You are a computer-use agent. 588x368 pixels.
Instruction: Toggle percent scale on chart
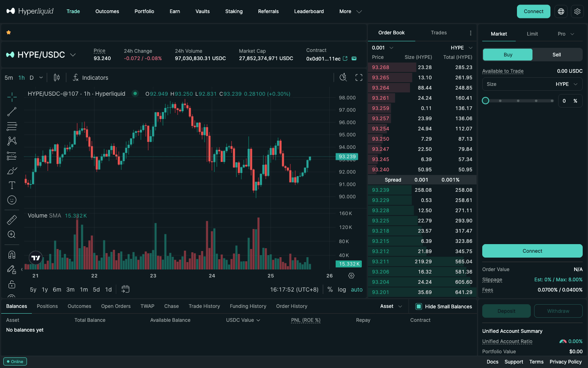[x=330, y=289]
